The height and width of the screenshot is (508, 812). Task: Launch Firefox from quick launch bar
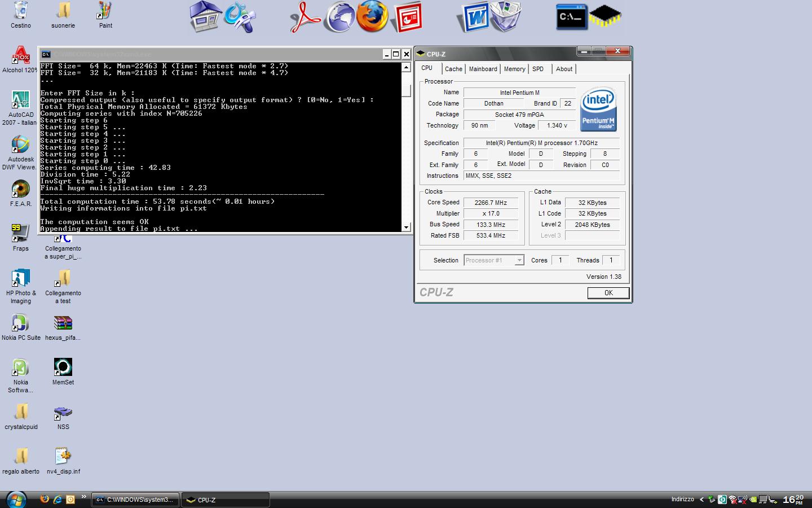click(45, 499)
